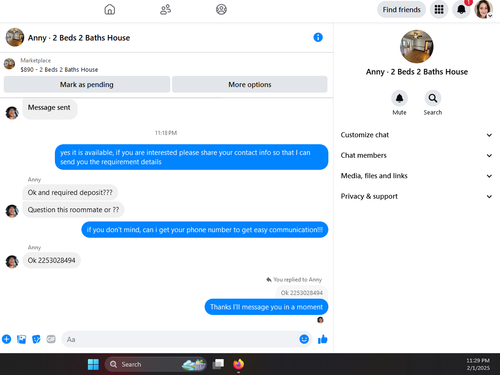Click "Question this roommate or ??" message

pos(73,210)
